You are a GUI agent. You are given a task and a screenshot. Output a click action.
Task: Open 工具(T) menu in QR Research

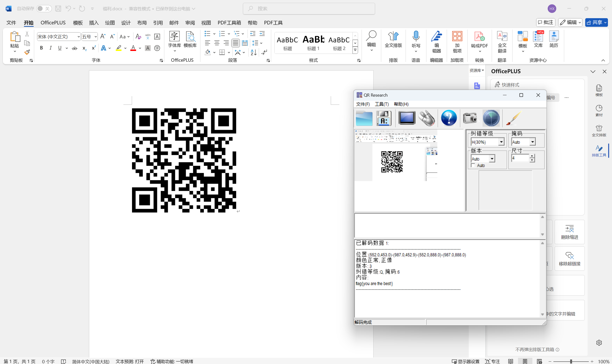pyautogui.click(x=382, y=104)
